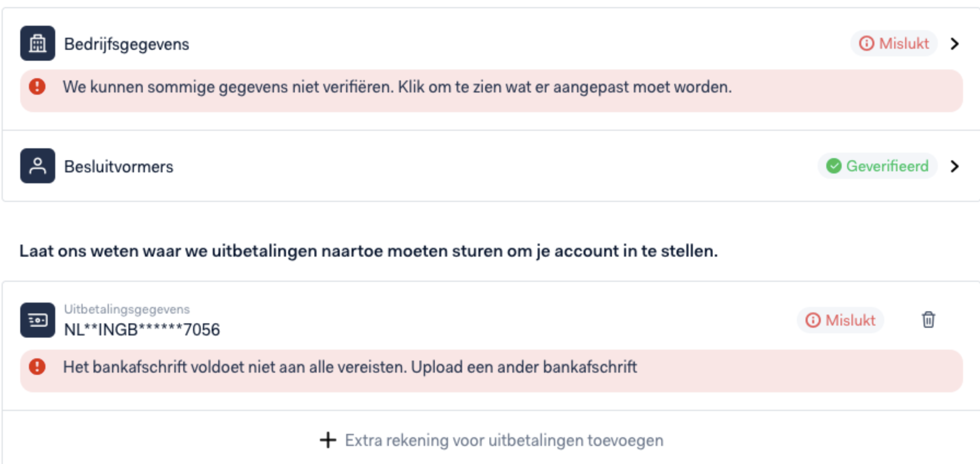Click Extra rekening voor uitbetalingen toevoegen

point(504,440)
